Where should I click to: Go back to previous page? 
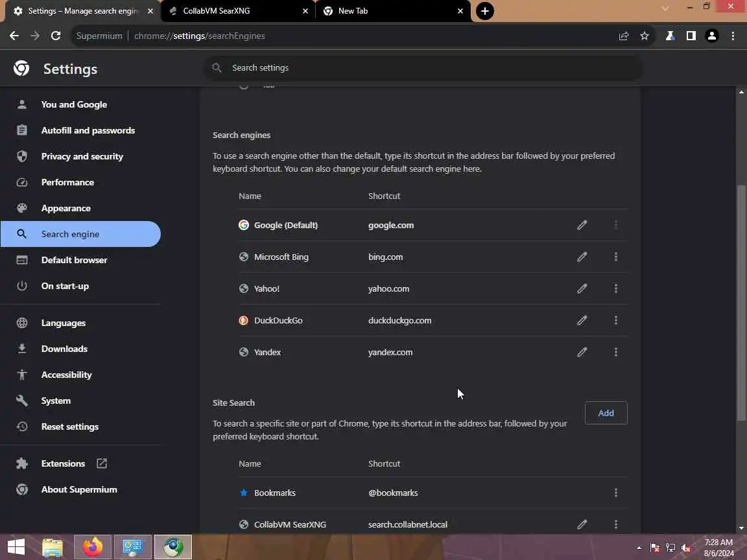pyautogui.click(x=14, y=36)
